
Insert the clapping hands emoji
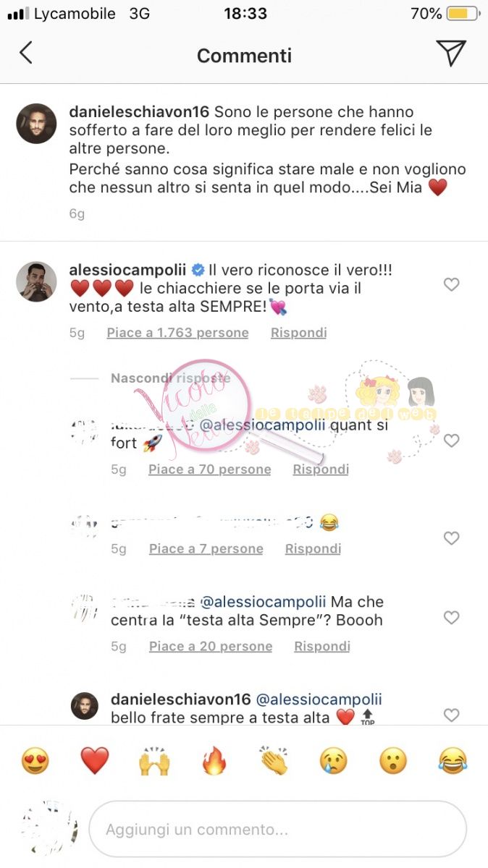pos(274,761)
